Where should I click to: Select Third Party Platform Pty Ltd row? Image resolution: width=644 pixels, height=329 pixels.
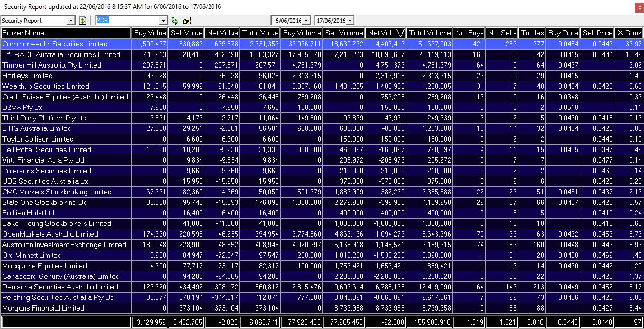[322, 118]
